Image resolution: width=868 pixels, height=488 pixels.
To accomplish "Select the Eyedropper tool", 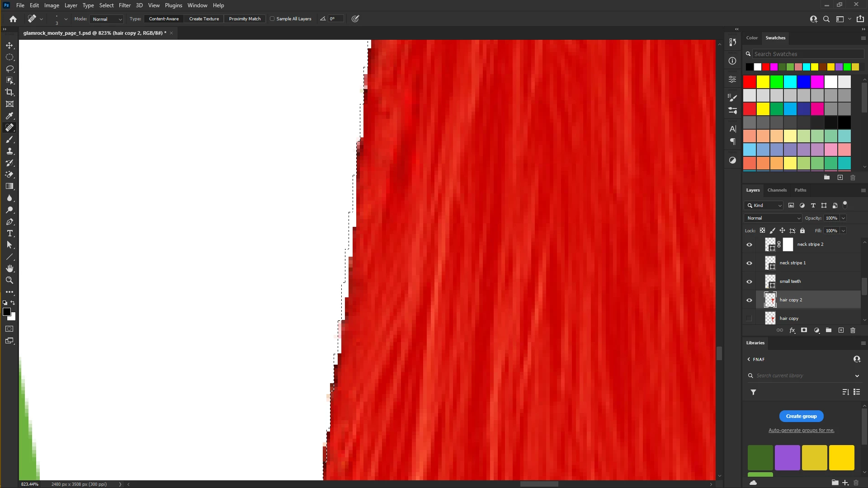I will tap(9, 116).
